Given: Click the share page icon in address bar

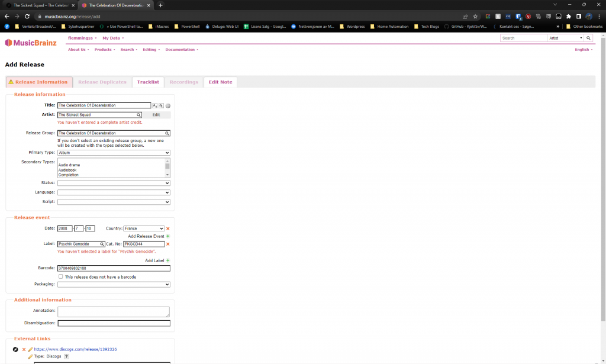Looking at the screenshot, I should click(x=465, y=16).
